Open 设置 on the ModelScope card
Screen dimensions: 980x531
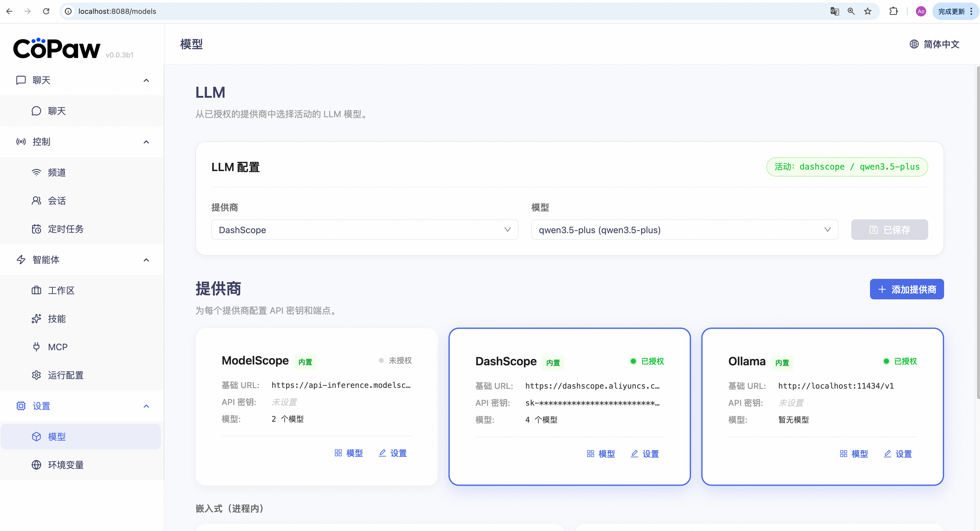(393, 453)
